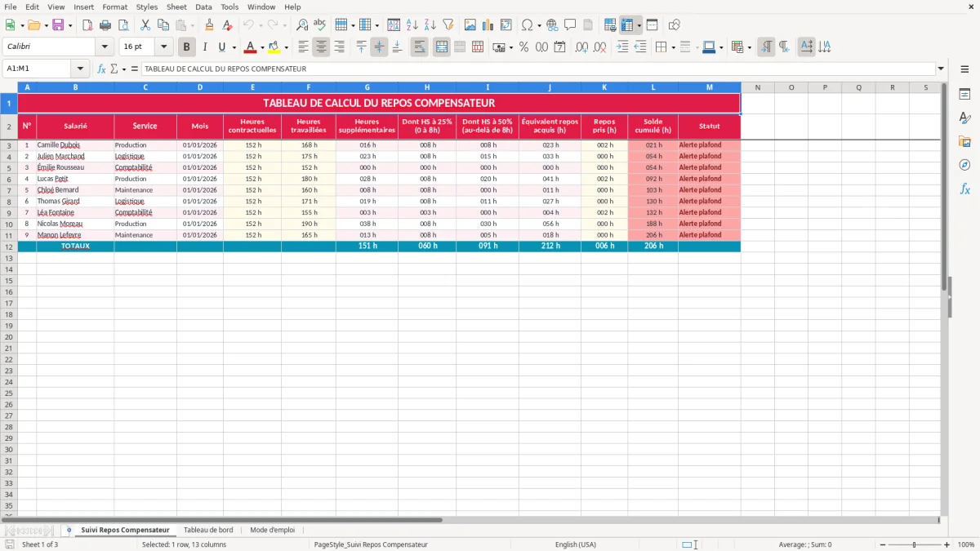Switch to the Mode d'emploi sheet tab

(272, 530)
